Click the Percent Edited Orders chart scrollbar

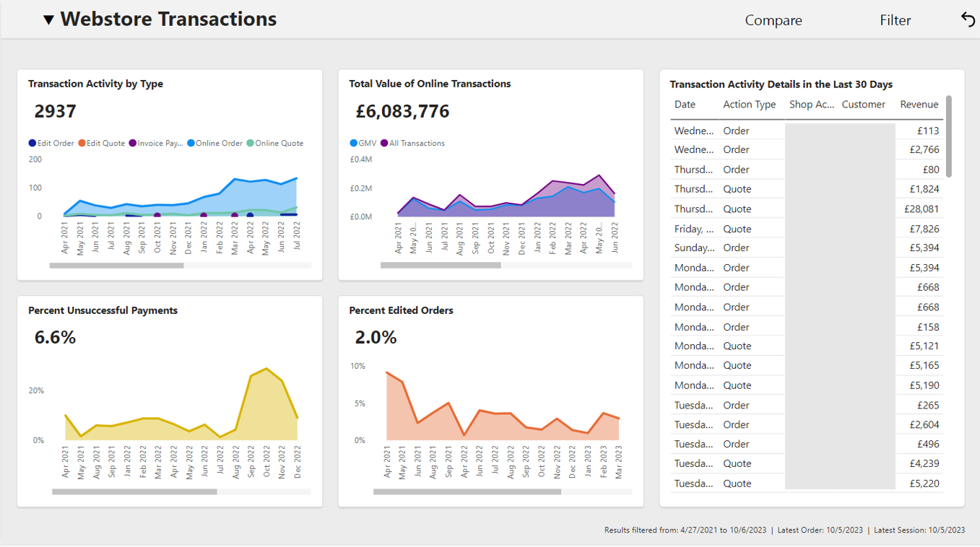[x=467, y=492]
